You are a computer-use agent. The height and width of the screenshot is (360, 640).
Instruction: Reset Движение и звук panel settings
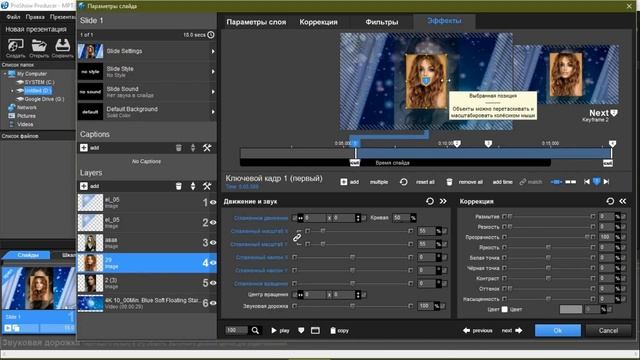coord(429,201)
